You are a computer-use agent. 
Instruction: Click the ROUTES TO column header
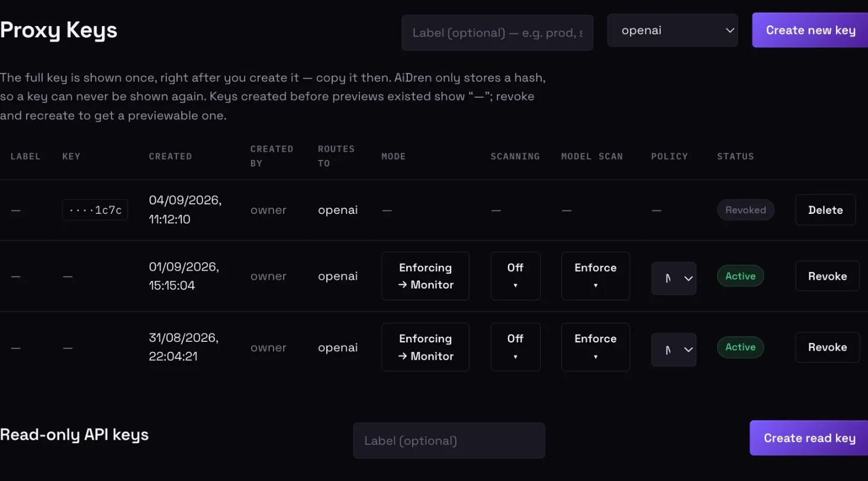pos(336,156)
